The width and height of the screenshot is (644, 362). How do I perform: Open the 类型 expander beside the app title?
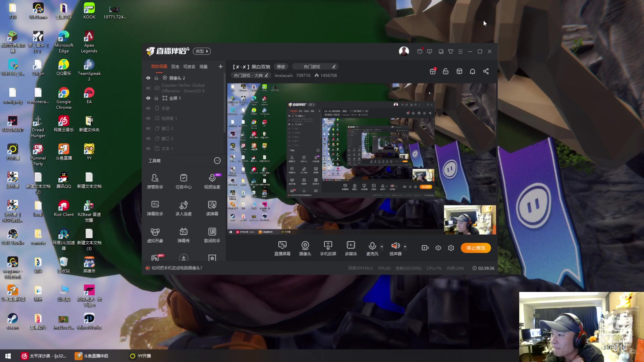(x=202, y=51)
